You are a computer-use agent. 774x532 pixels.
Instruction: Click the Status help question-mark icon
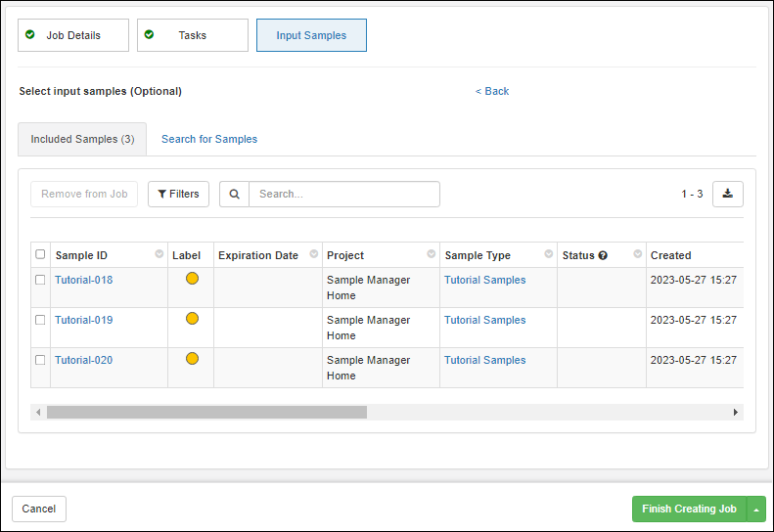(603, 255)
